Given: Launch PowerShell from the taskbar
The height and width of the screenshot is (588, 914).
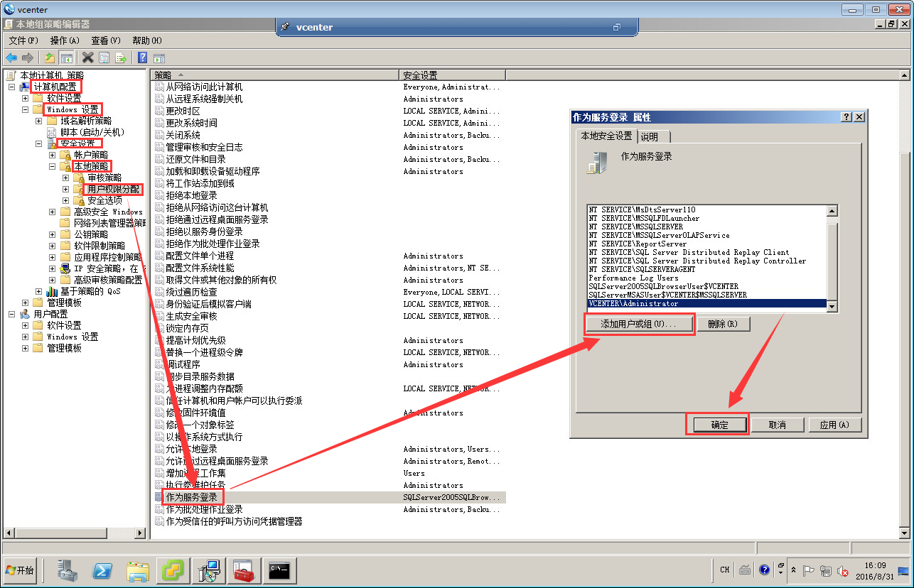Looking at the screenshot, I should coord(102,570).
